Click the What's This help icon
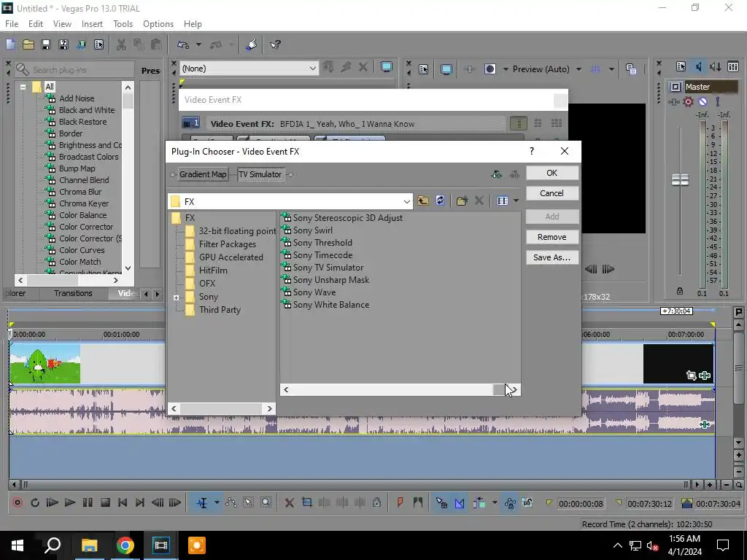747x560 pixels. 275,44
